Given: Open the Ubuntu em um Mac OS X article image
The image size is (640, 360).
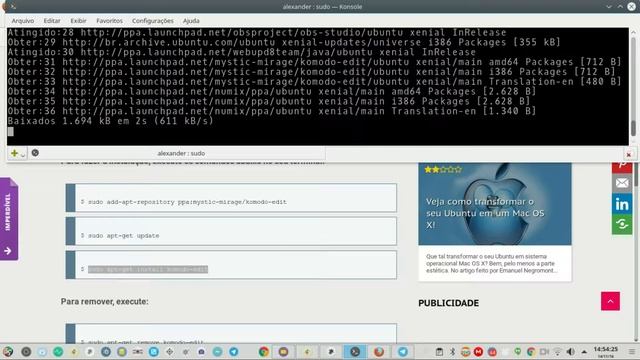Looking at the screenshot, I should (495, 204).
